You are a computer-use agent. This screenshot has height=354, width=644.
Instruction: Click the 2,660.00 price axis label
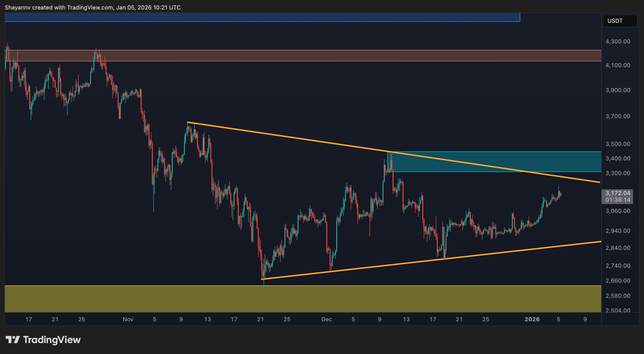618,280
